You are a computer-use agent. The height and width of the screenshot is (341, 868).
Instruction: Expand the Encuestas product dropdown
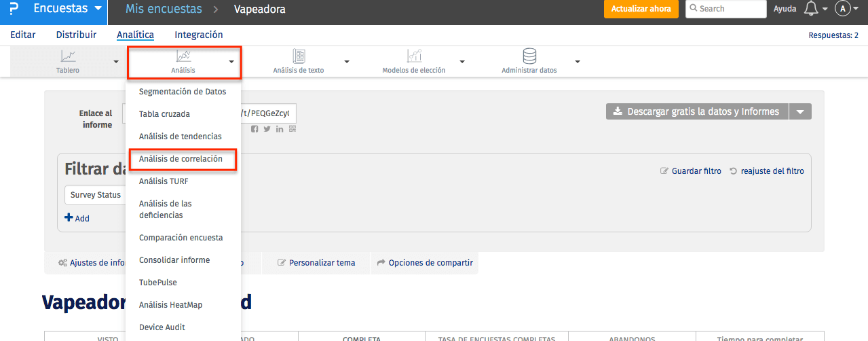click(98, 9)
